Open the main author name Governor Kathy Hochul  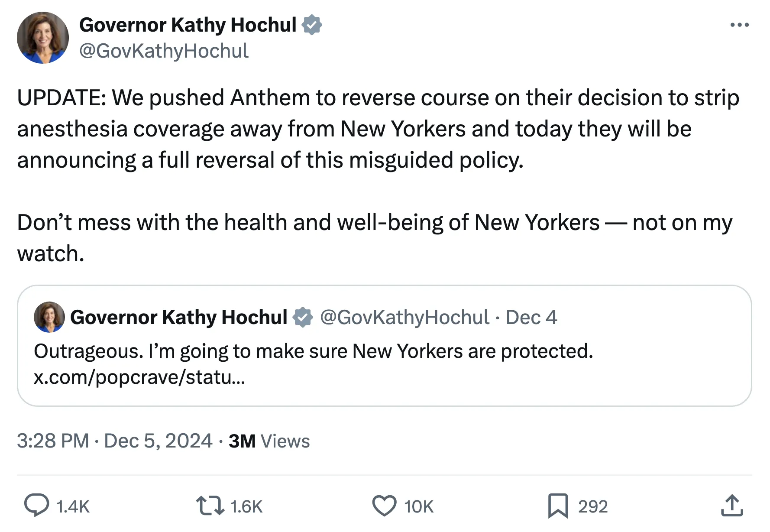pos(188,25)
